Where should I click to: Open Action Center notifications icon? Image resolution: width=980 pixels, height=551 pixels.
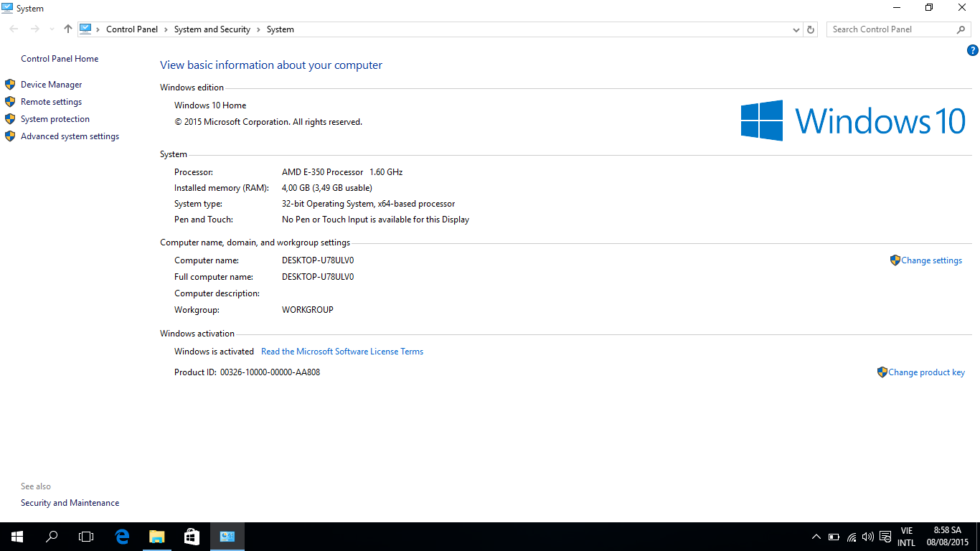tap(885, 537)
